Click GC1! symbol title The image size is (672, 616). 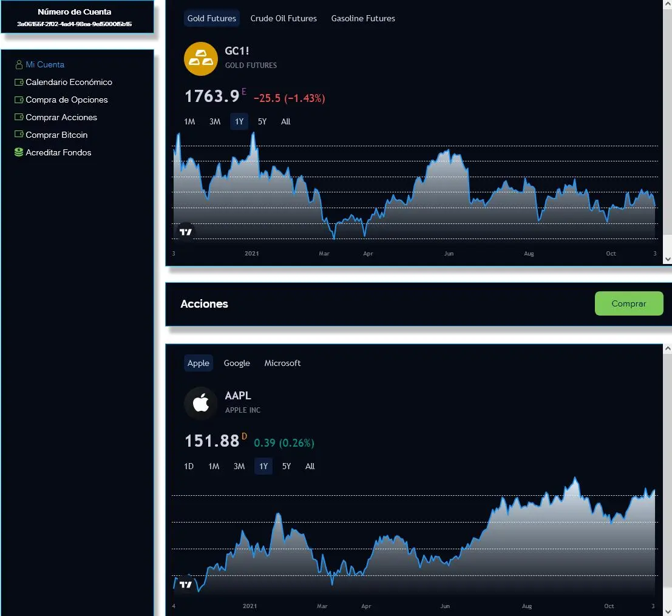click(237, 51)
